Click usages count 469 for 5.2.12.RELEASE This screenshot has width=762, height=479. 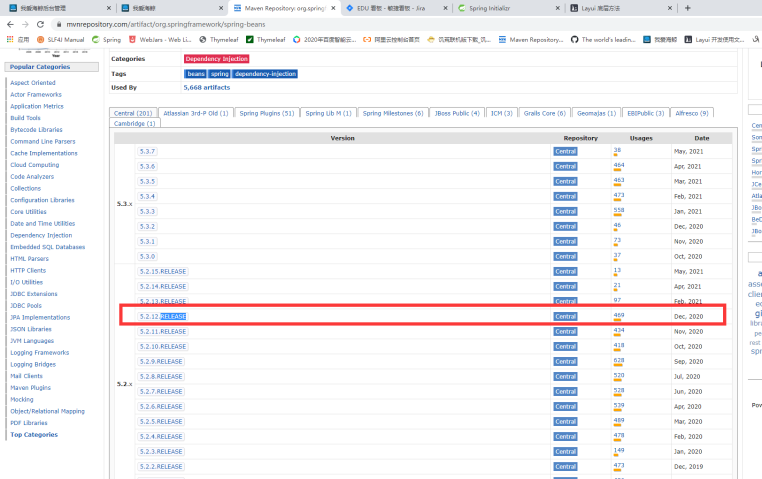pyautogui.click(x=618, y=315)
